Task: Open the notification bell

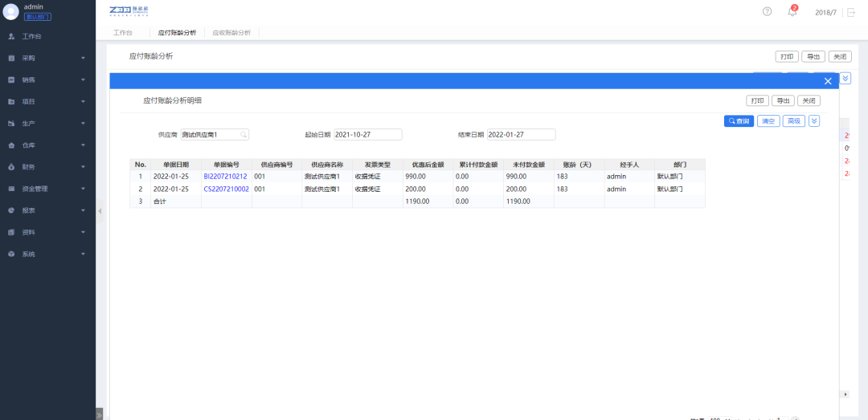Action: tap(792, 12)
